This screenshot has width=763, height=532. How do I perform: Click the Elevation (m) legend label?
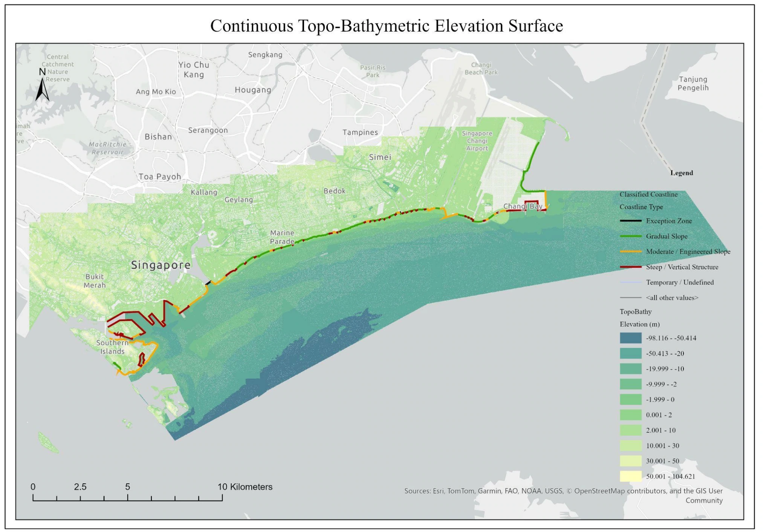[640, 324]
